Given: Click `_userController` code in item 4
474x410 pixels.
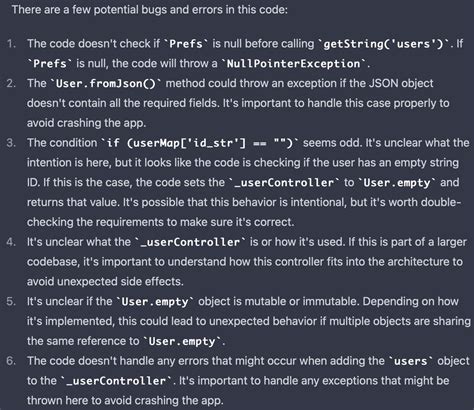Looking at the screenshot, I should click(x=190, y=242).
